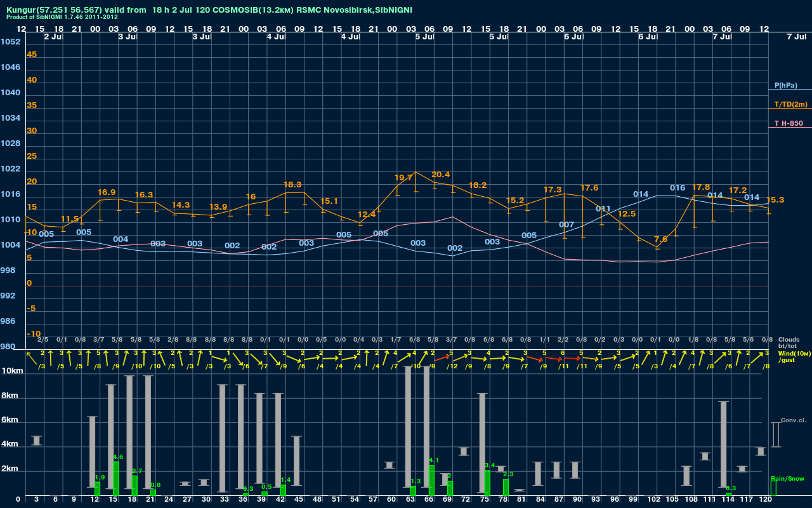812x508 pixels.
Task: Click the 4.1 precipitation amount
Action: point(434,460)
